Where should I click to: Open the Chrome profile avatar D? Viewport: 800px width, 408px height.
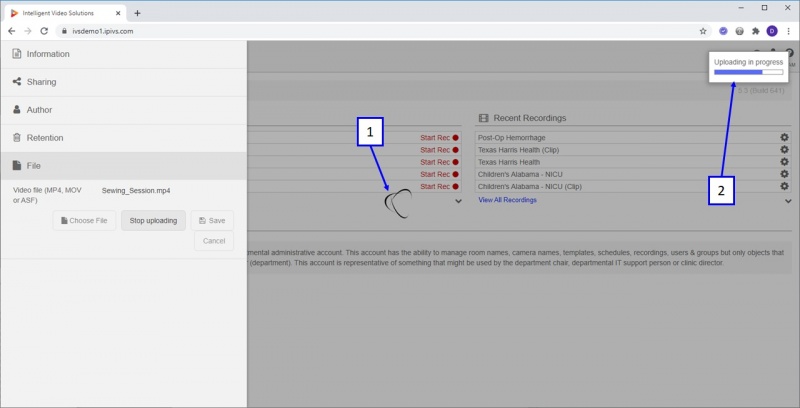tap(772, 31)
